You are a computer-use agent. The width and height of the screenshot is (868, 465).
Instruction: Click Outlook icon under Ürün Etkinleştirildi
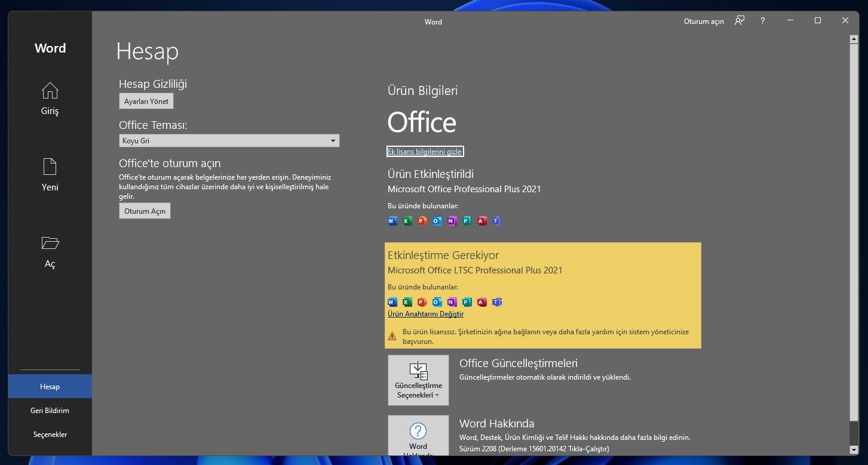click(x=437, y=221)
